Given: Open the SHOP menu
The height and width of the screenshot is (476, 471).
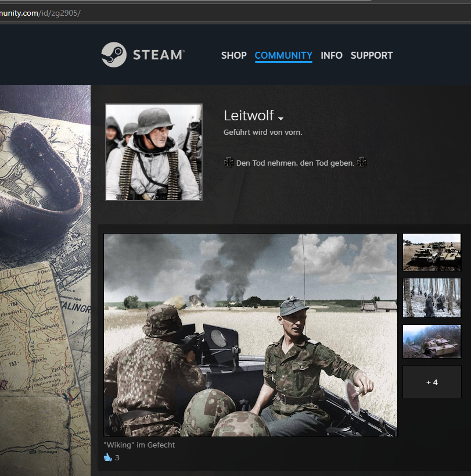Looking at the screenshot, I should tap(233, 55).
